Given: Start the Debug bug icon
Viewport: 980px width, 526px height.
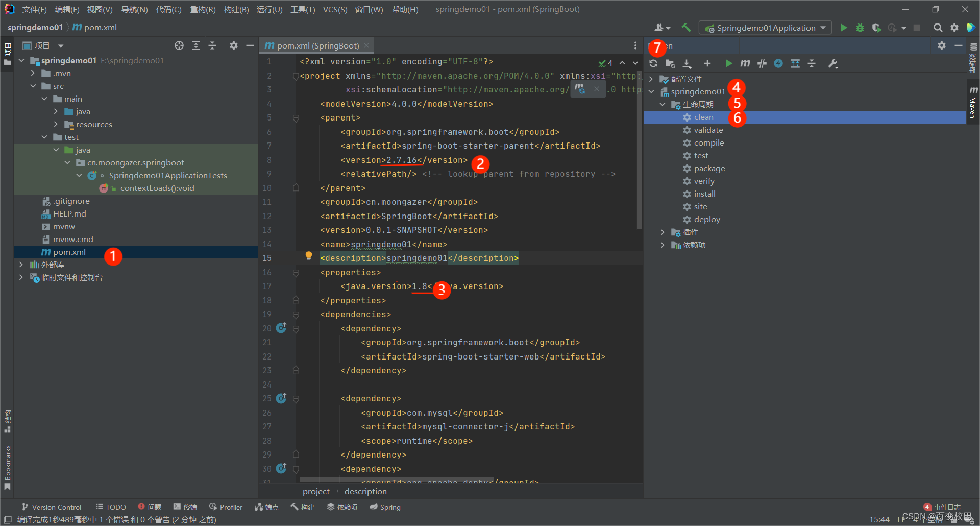Looking at the screenshot, I should pyautogui.click(x=860, y=28).
